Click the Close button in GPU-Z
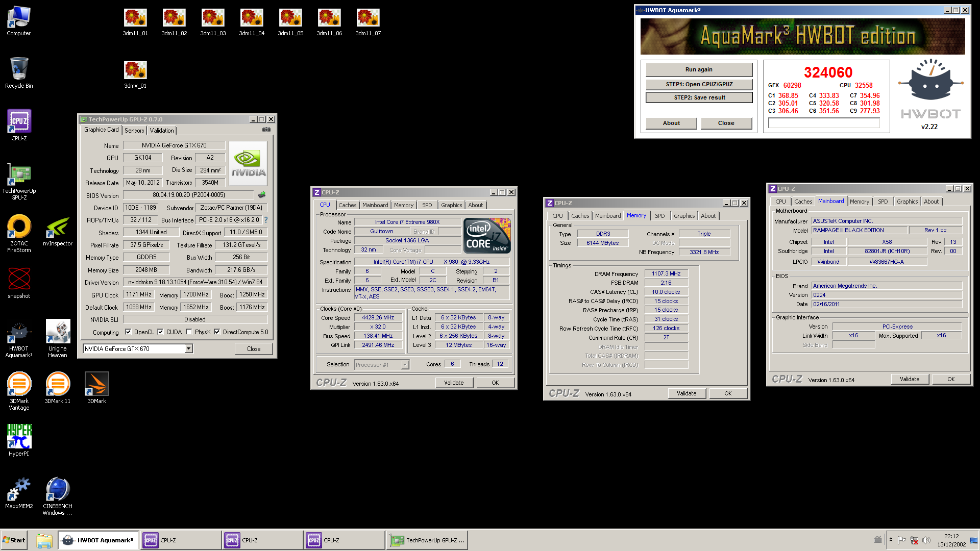980x551 pixels. pyautogui.click(x=254, y=349)
